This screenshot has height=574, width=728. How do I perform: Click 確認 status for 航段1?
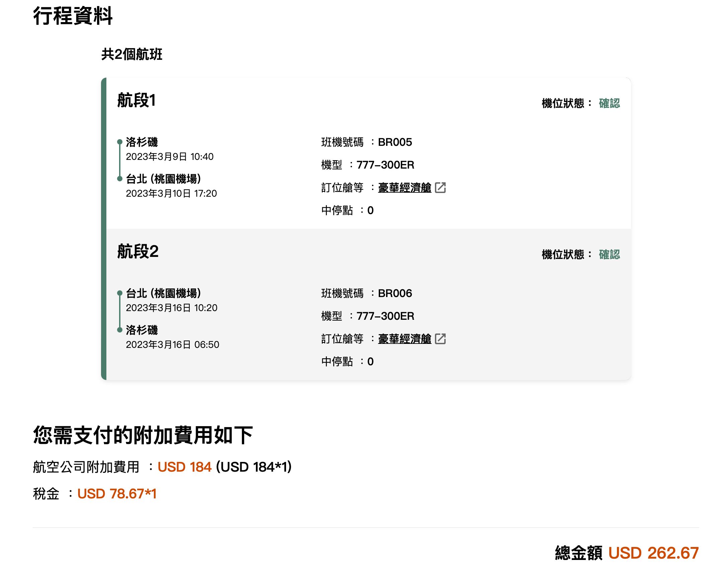coord(609,103)
